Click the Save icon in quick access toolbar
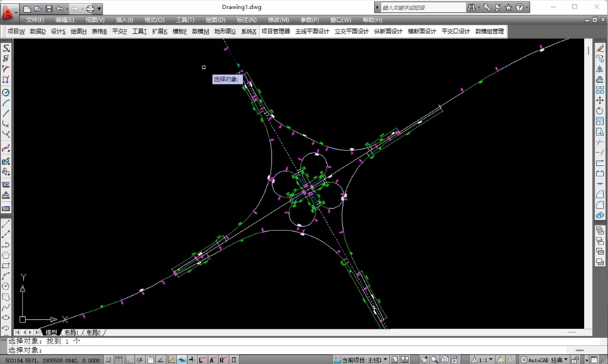This screenshot has width=608, height=364. [48, 9]
